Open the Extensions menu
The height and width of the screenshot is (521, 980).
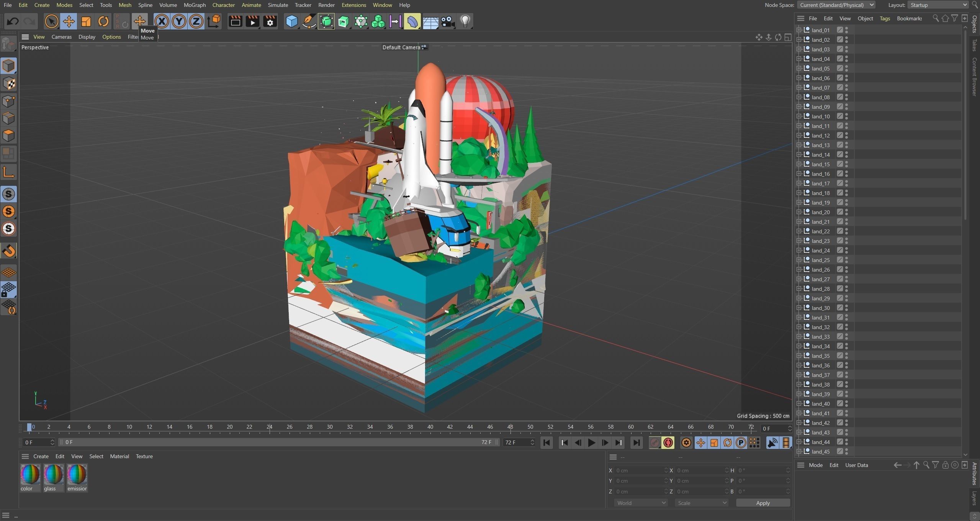(353, 5)
